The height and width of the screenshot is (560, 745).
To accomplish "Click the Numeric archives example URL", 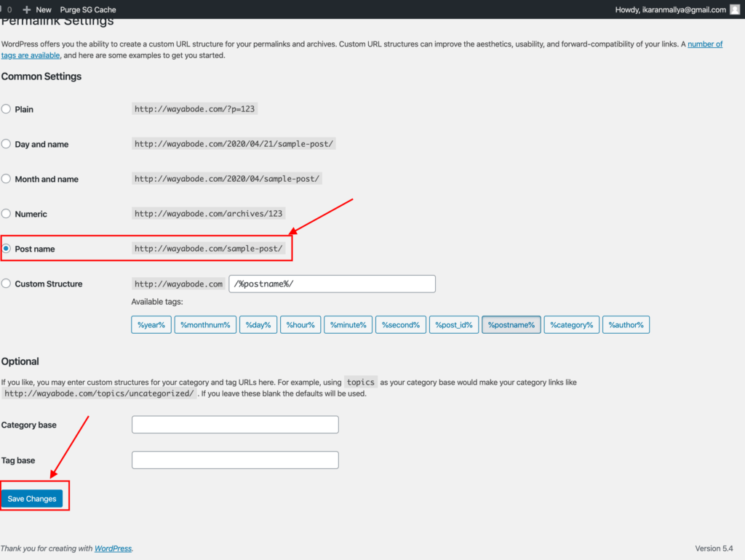I will tap(208, 214).
